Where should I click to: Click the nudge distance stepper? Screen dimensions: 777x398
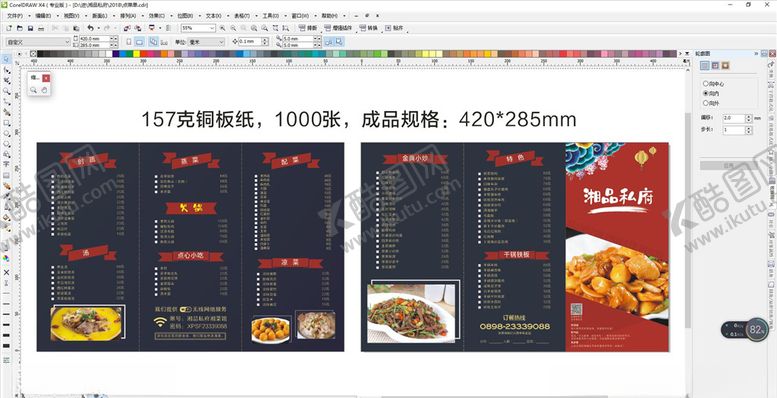(265, 42)
